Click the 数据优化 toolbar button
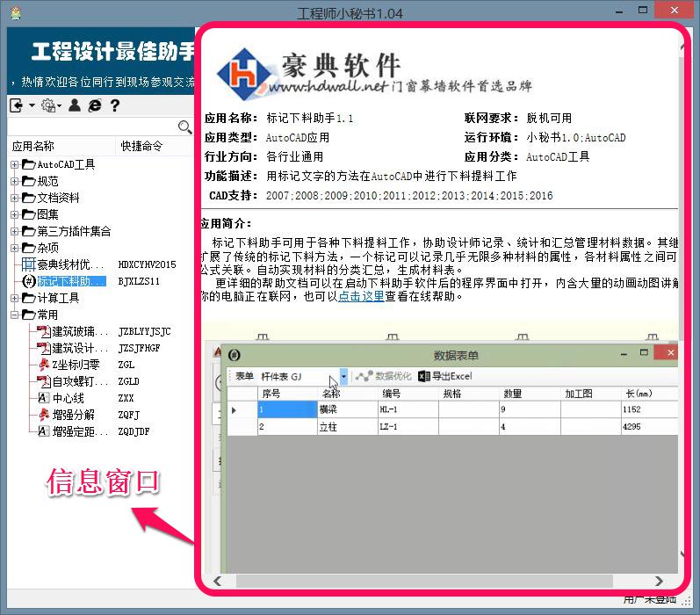The width and height of the screenshot is (700, 615). (383, 376)
